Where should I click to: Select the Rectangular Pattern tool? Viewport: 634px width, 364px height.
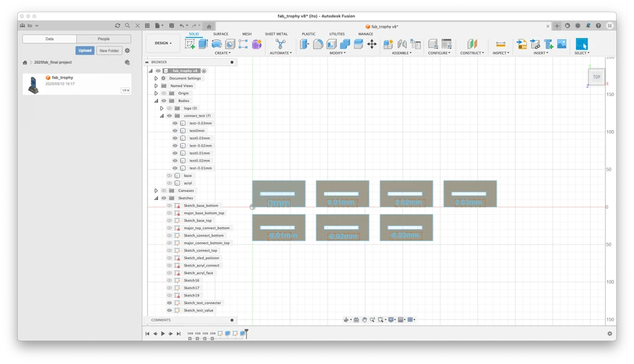[x=243, y=44]
